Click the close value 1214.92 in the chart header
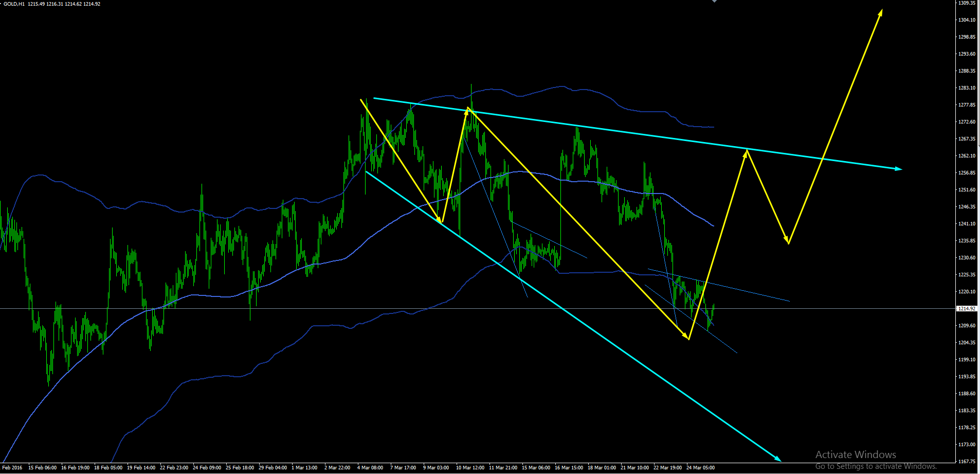Image resolution: width=980 pixels, height=474 pixels. pyautogui.click(x=92, y=4)
